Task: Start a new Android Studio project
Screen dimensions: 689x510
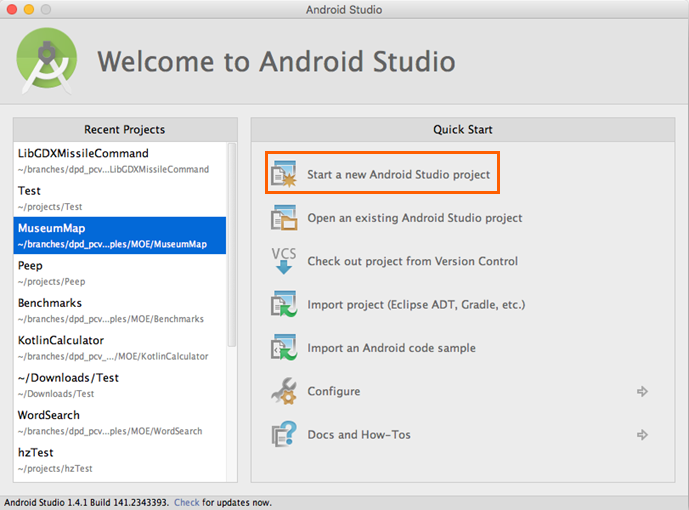Action: 398,174
